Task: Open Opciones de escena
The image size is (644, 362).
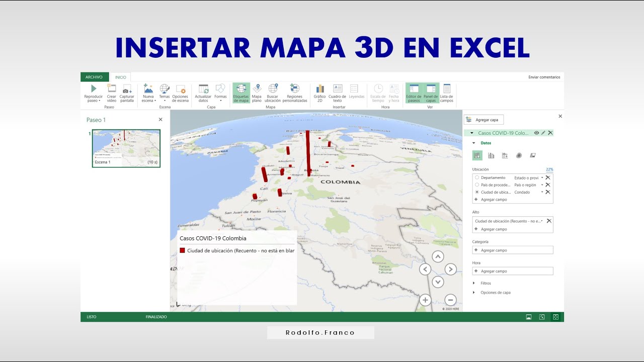Action: coord(180,94)
